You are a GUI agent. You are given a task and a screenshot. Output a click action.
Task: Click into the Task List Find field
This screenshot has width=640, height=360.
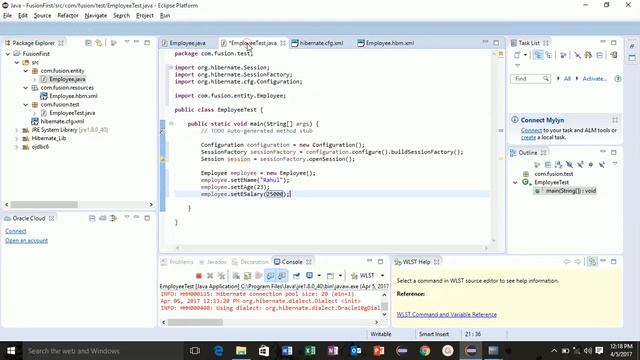pyautogui.click(x=530, y=79)
